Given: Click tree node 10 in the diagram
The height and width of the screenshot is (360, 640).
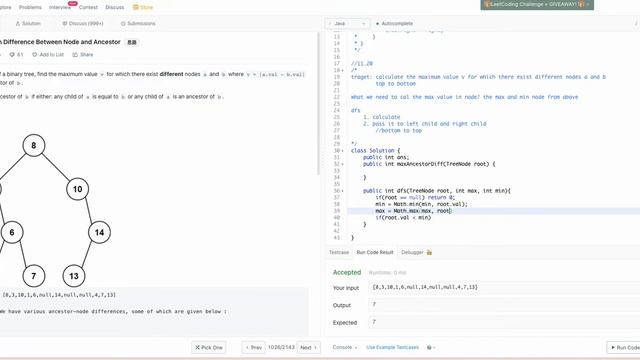Looking at the screenshot, I should pyautogui.click(x=77, y=189).
